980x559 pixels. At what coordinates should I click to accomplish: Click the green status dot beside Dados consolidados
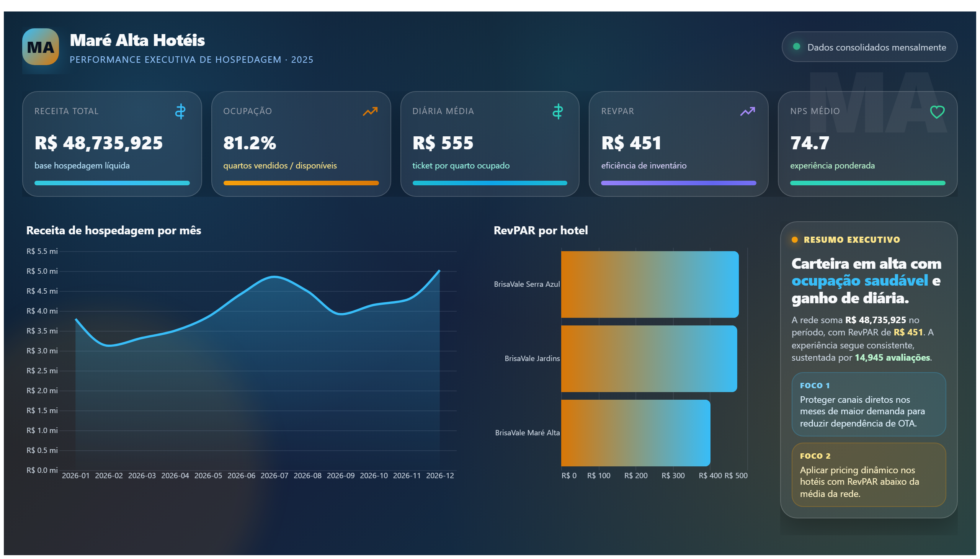point(796,46)
